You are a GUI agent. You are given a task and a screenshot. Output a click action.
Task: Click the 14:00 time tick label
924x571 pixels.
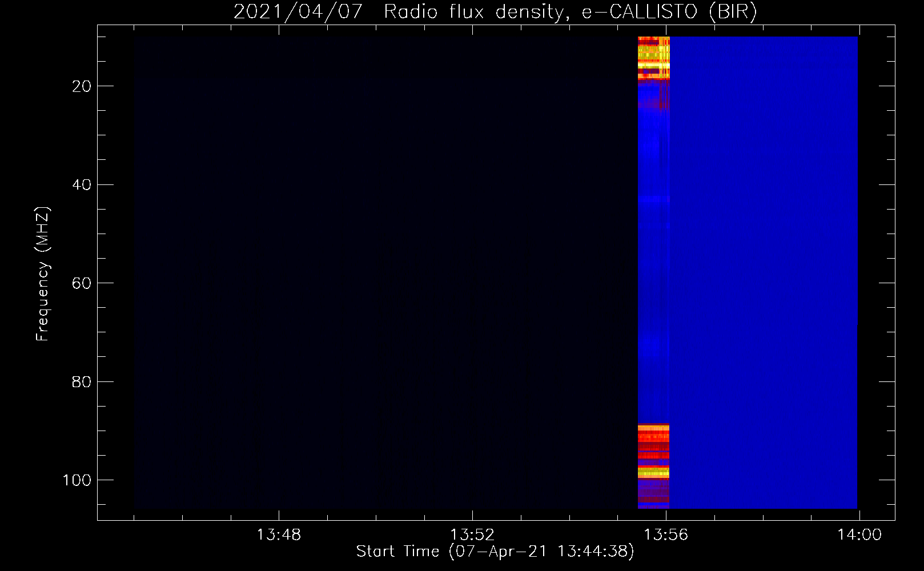[859, 535]
